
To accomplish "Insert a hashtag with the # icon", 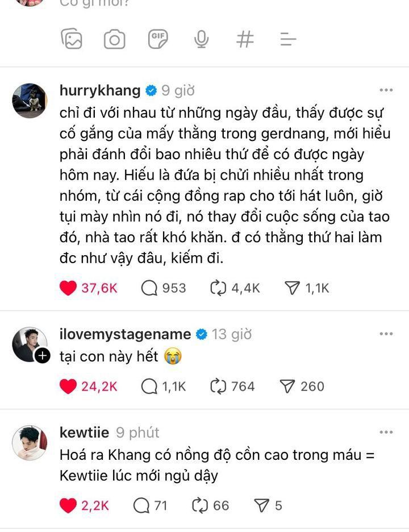I will pyautogui.click(x=245, y=39).
